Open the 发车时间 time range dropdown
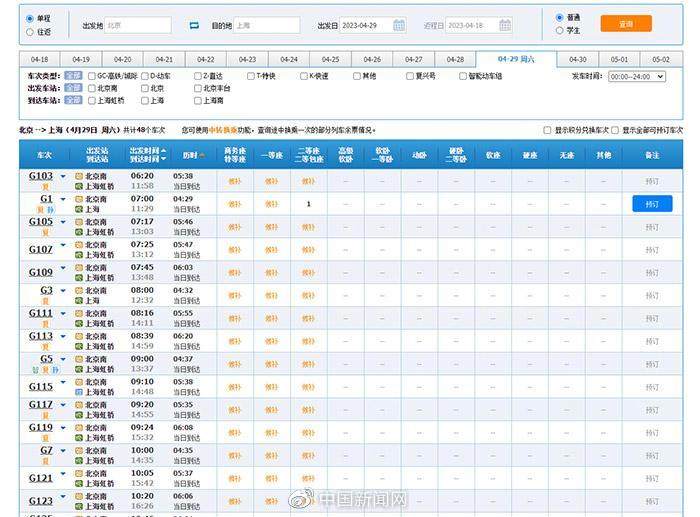The height and width of the screenshot is (517, 700). pyautogui.click(x=637, y=76)
